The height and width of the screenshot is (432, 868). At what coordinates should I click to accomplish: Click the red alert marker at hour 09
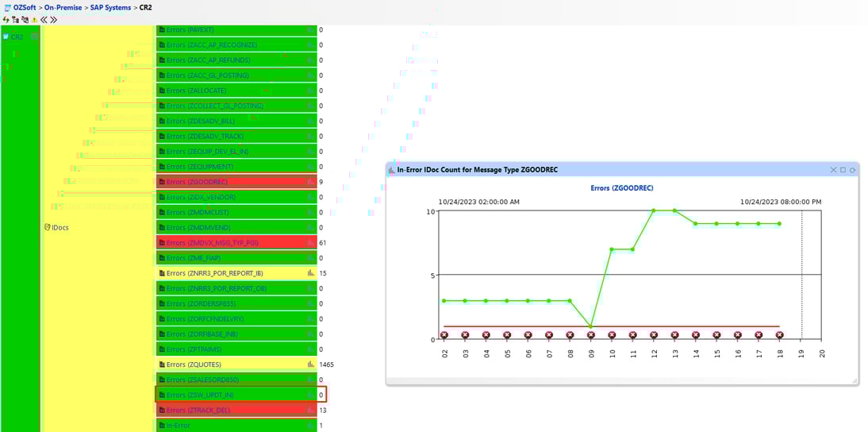click(x=590, y=335)
